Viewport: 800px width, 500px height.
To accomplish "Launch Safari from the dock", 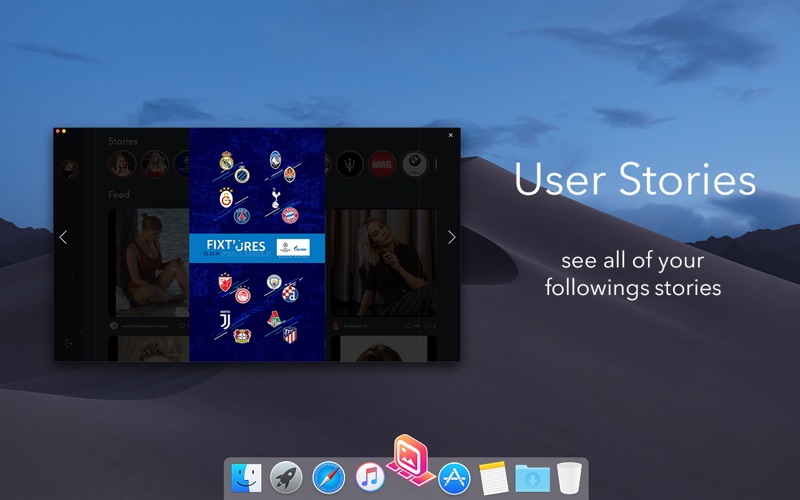I will tap(329, 478).
